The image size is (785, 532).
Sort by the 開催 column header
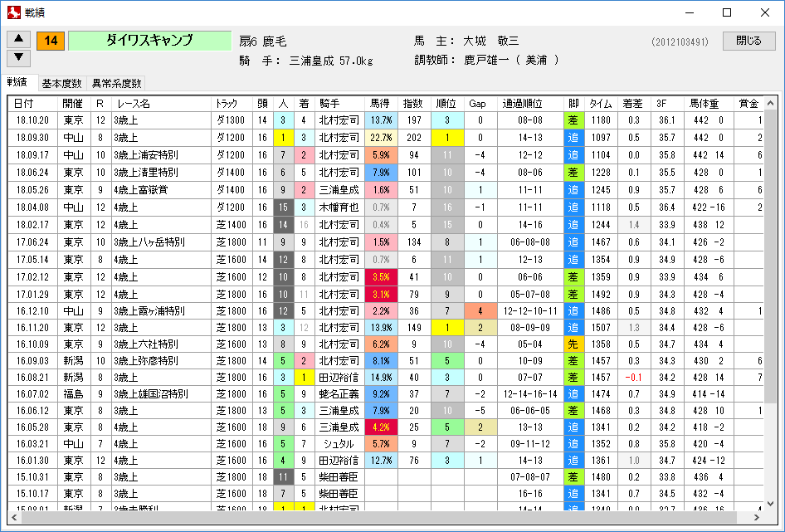pos(74,104)
